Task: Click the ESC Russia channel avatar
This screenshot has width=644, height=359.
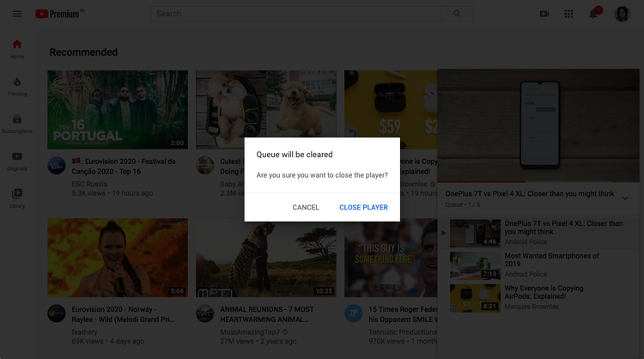Action: click(x=57, y=166)
